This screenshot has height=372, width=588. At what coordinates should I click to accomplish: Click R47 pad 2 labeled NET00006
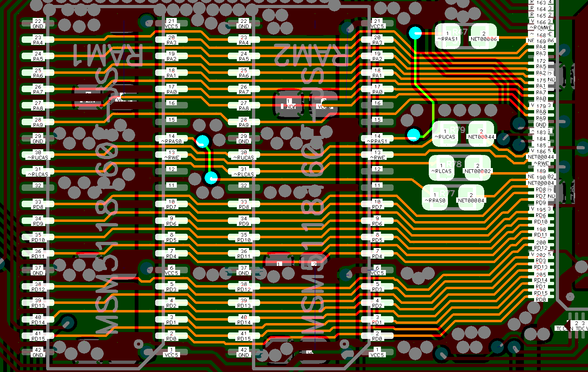point(483,36)
